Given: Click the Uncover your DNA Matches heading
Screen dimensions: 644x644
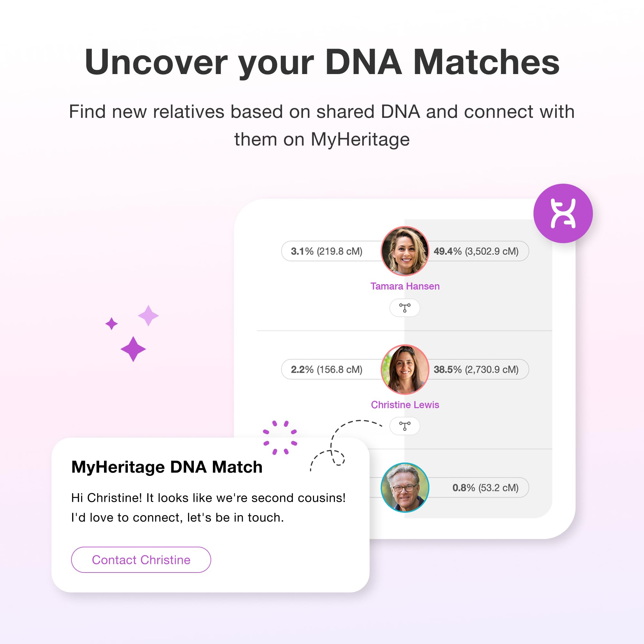Looking at the screenshot, I should tap(322, 62).
